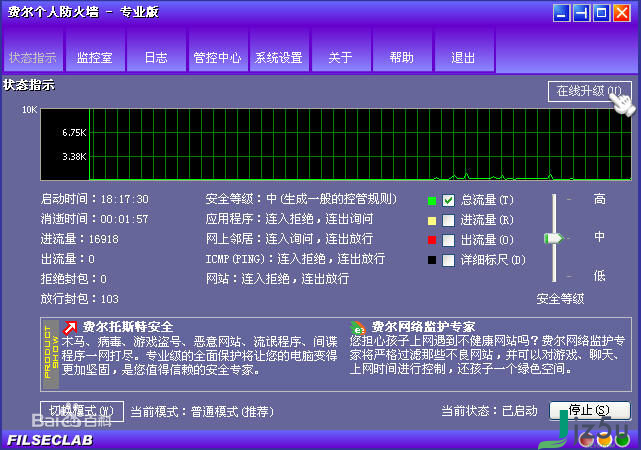Click the traffic graph area
641x450 pixels.
pyautogui.click(x=336, y=144)
